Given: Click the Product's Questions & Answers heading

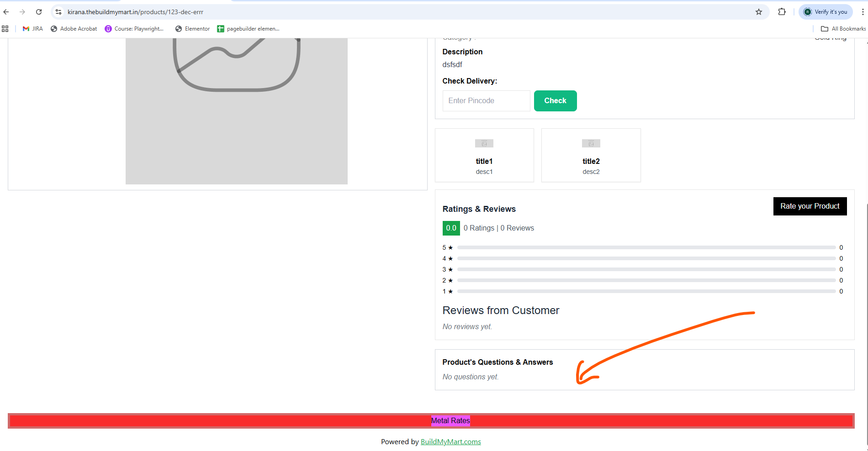Looking at the screenshot, I should (x=498, y=362).
